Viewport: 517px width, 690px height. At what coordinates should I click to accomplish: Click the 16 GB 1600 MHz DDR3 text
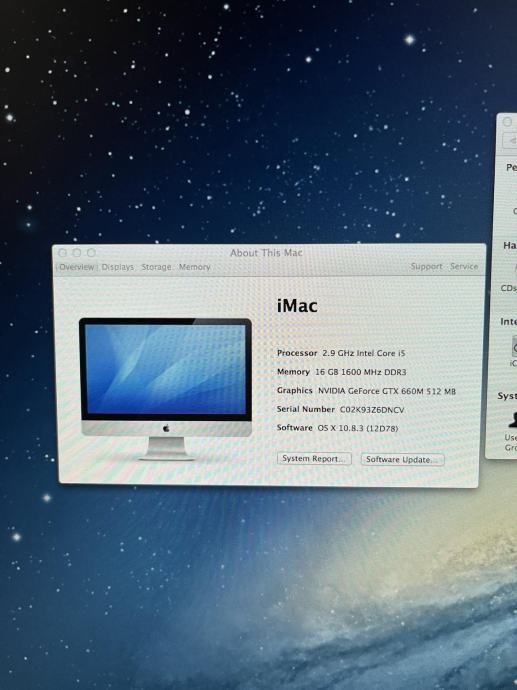tap(361, 372)
